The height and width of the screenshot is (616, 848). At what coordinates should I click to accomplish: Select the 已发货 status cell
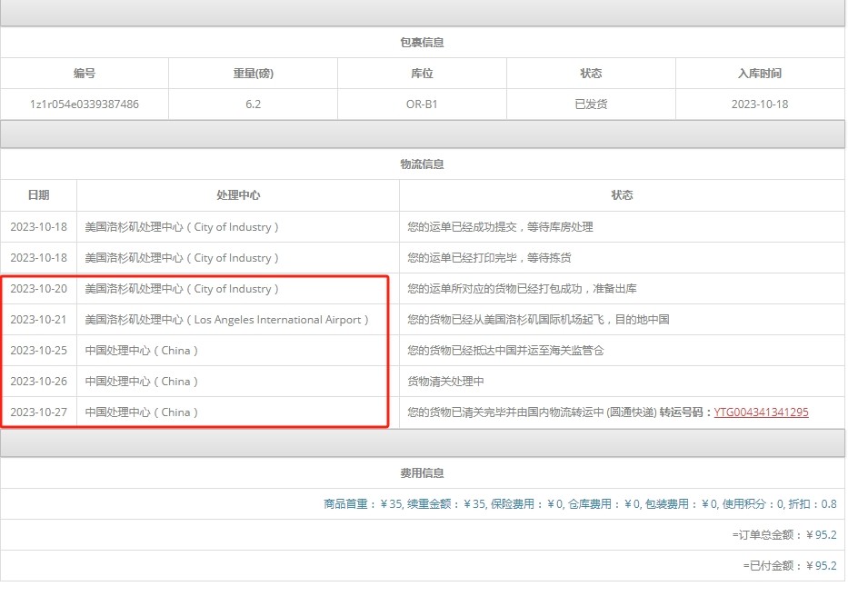pyautogui.click(x=590, y=104)
